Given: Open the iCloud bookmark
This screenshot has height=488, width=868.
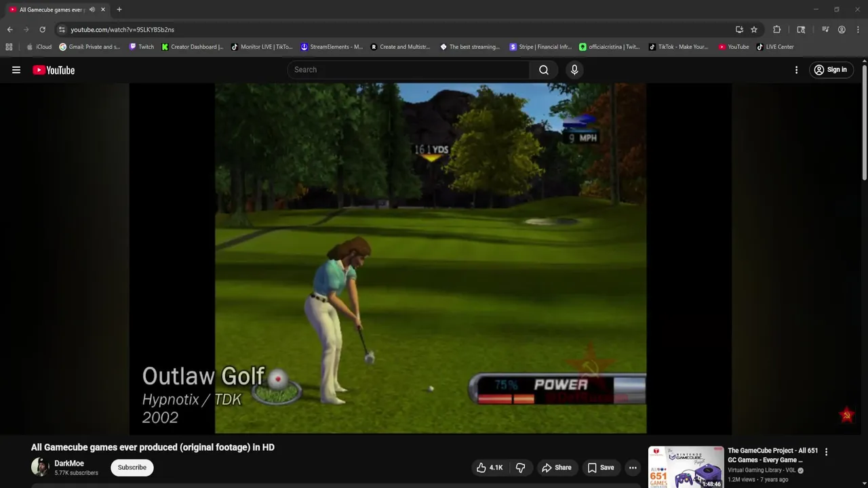Looking at the screenshot, I should click(39, 47).
